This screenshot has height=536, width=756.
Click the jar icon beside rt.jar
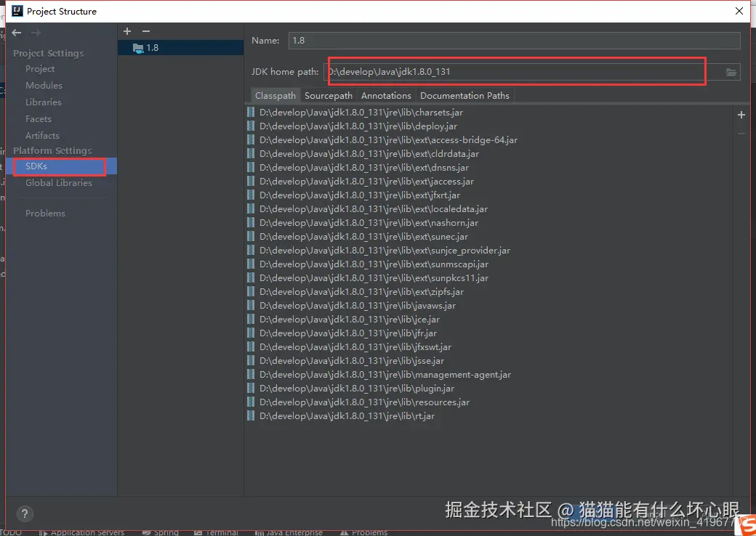pos(251,416)
